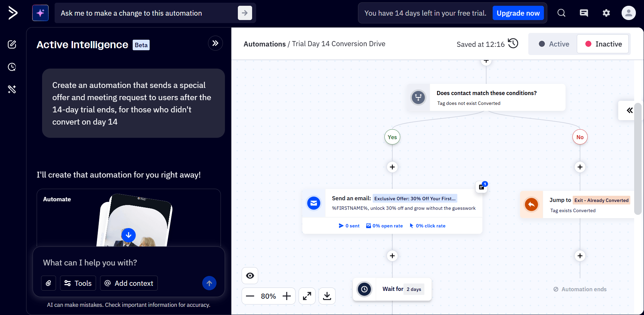
Task: Open the chat messages icon
Action: tap(584, 13)
